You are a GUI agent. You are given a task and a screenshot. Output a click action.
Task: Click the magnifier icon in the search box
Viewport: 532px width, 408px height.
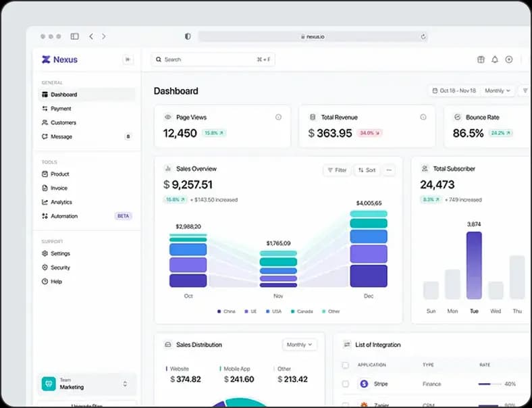(x=159, y=59)
